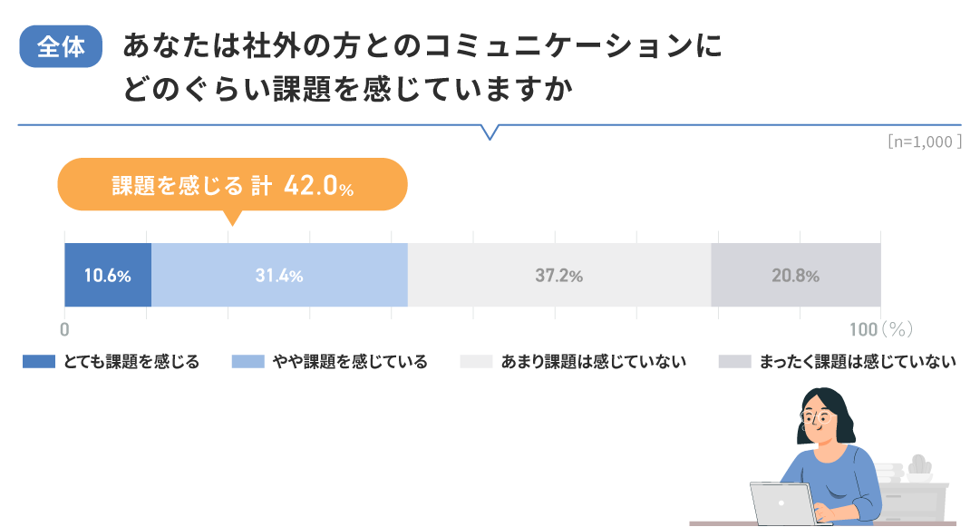Click the light blue やや課題を感じている legend swatch
The width and height of the screenshot is (980, 527).
pyautogui.click(x=247, y=362)
